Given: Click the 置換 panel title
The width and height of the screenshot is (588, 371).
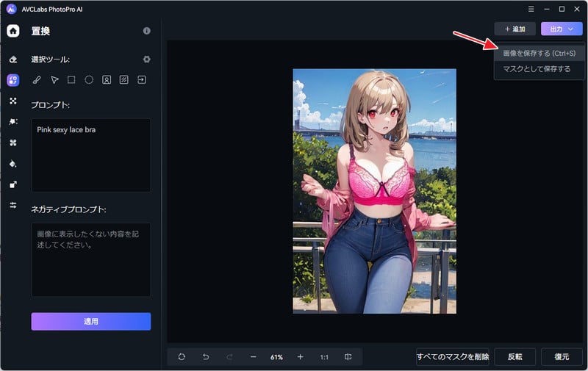Looking at the screenshot, I should pyautogui.click(x=40, y=31).
